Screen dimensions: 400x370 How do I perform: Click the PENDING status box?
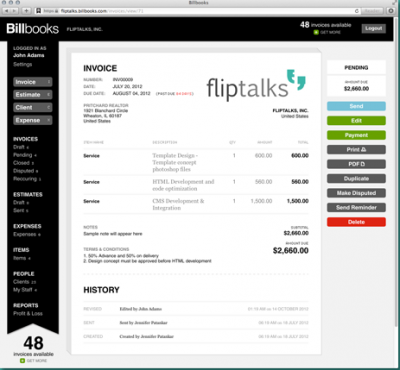coord(356,67)
